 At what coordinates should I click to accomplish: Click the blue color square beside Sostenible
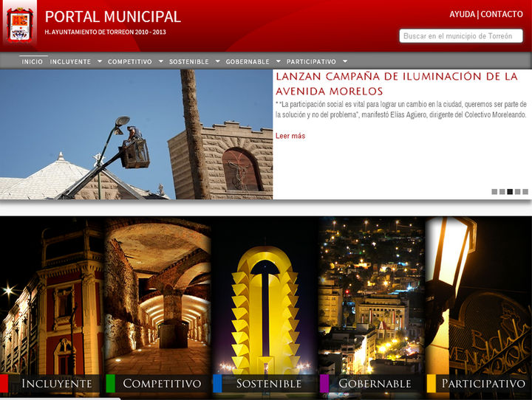pyautogui.click(x=217, y=383)
